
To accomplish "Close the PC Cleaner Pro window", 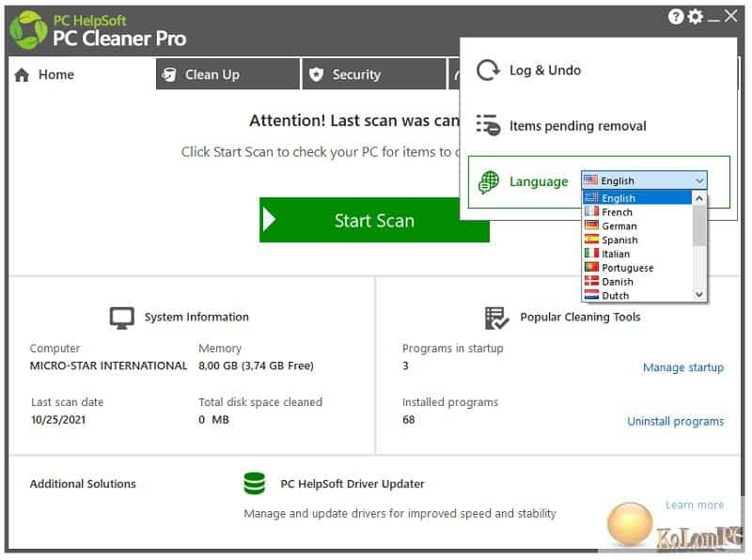I will 731,16.
